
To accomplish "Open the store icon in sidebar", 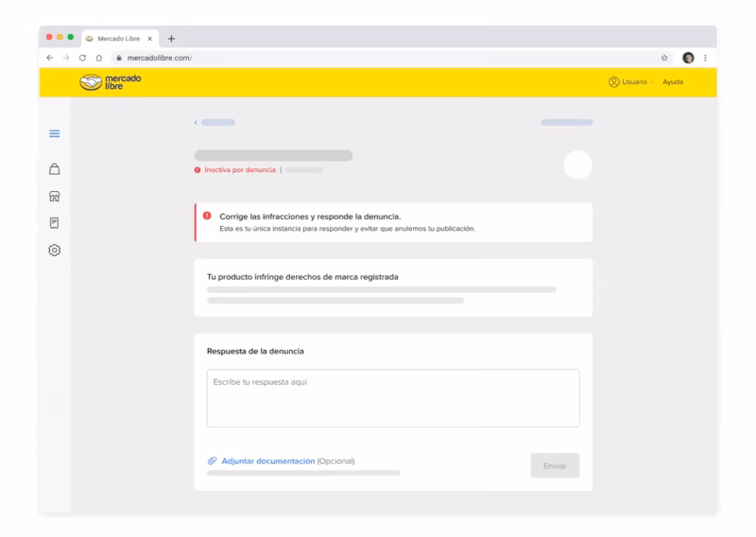I will click(x=55, y=197).
